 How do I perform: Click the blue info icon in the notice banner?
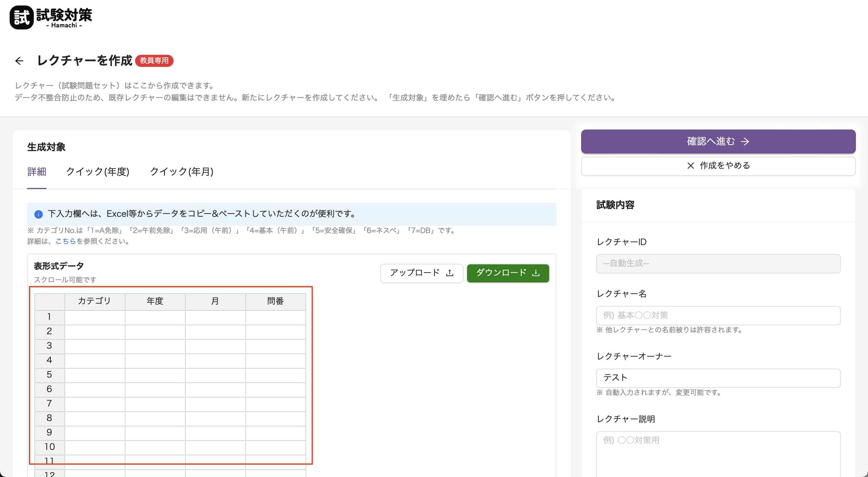38,214
